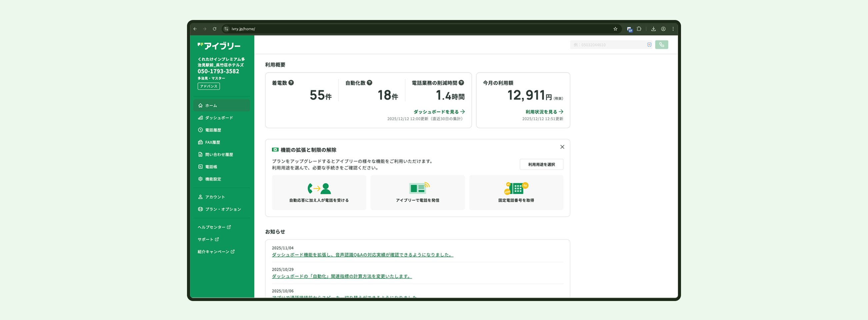Dismiss the 機能の拡張と制限の解除 banner

[x=562, y=147]
